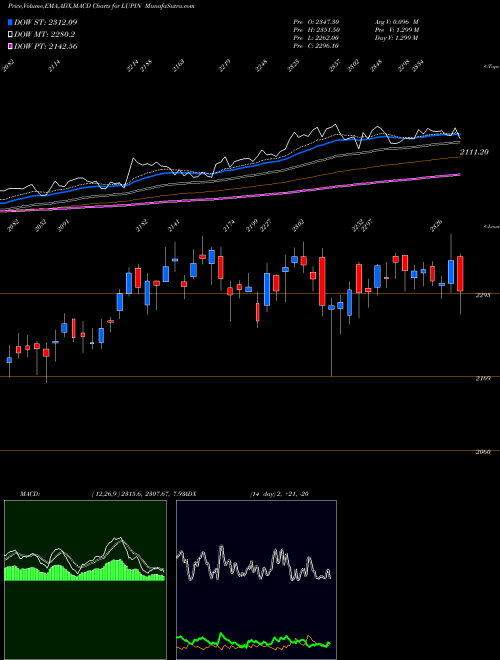The height and width of the screenshot is (660, 500).
Task: Click the 2109 support level label
Action: pos(483,379)
